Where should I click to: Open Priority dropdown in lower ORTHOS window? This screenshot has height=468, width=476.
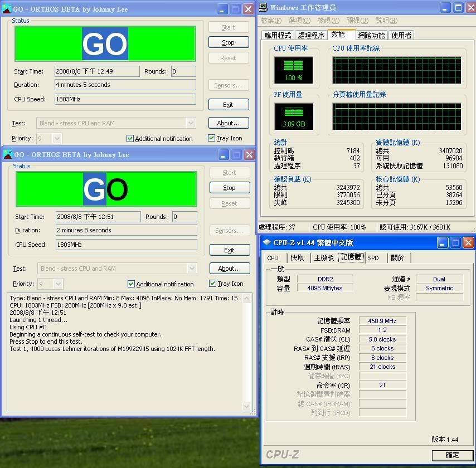point(58,284)
